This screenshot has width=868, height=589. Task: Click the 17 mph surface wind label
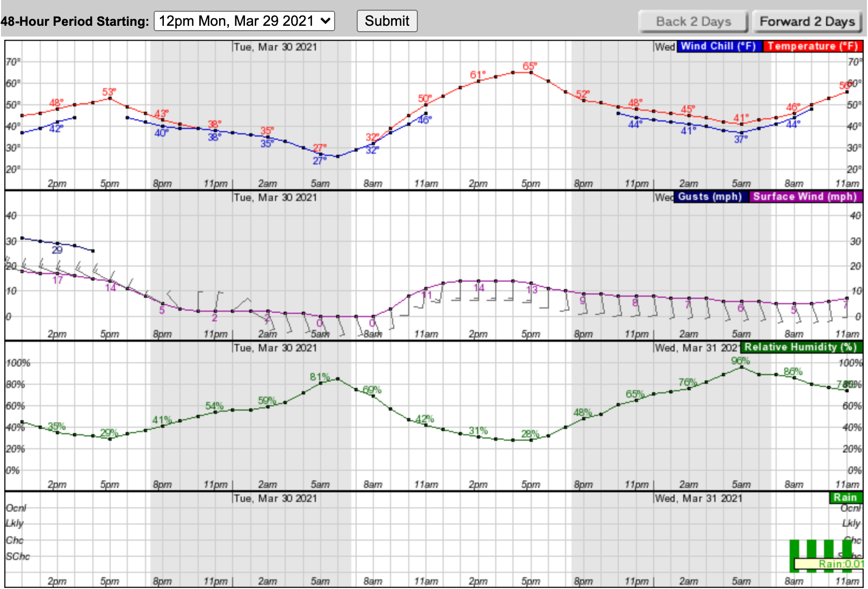tap(57, 280)
